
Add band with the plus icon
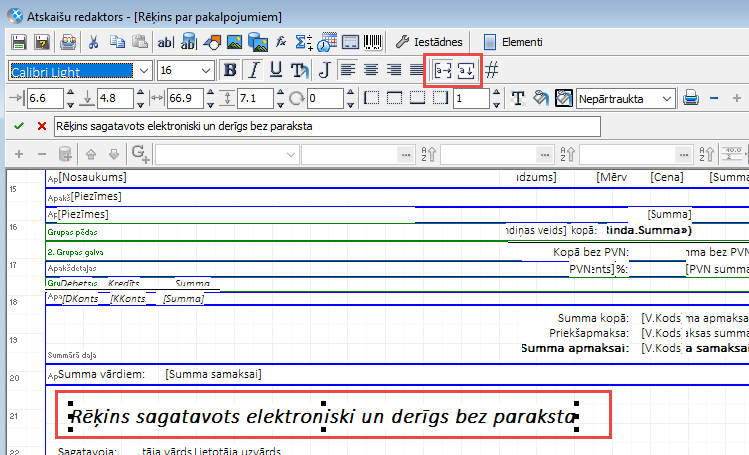19,154
